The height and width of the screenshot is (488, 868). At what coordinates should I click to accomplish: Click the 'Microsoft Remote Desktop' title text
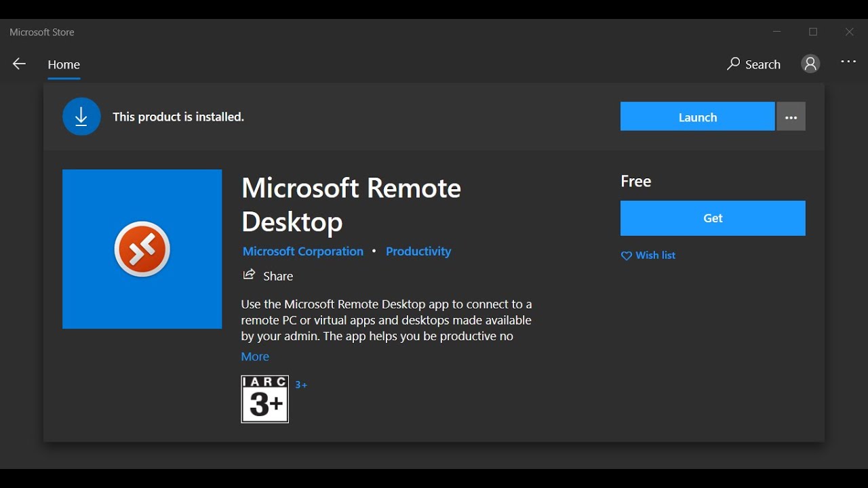click(x=351, y=205)
